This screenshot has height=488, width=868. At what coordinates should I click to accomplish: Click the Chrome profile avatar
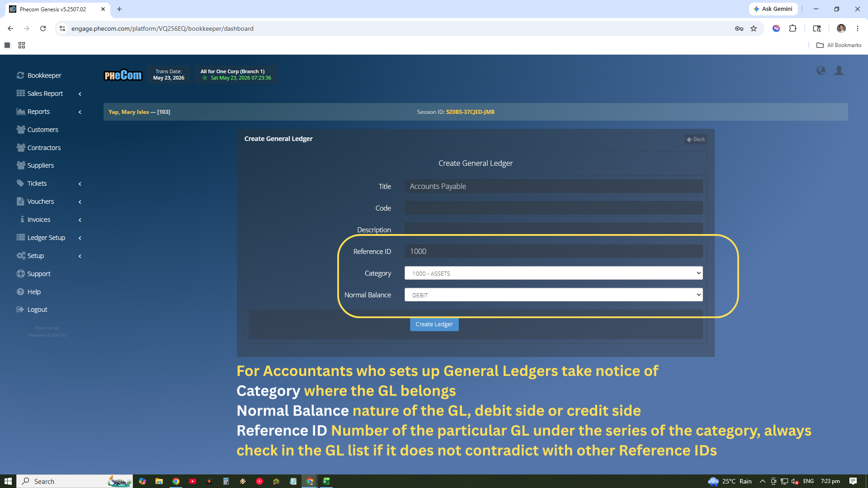(x=841, y=28)
